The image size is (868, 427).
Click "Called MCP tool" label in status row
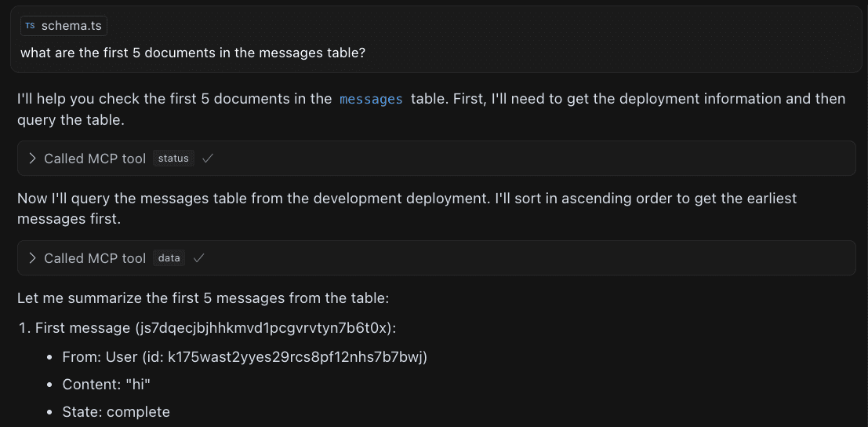pyautogui.click(x=95, y=159)
